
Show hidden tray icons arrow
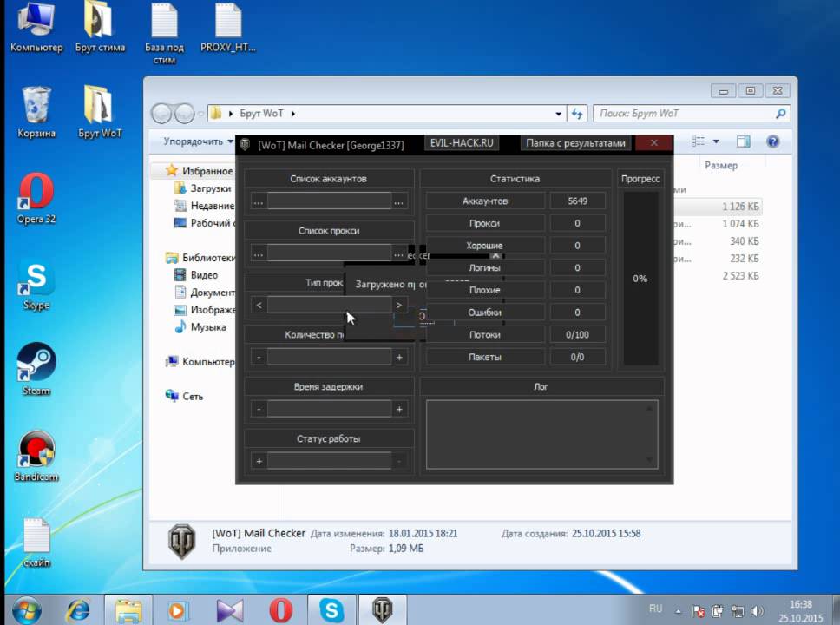[679, 611]
